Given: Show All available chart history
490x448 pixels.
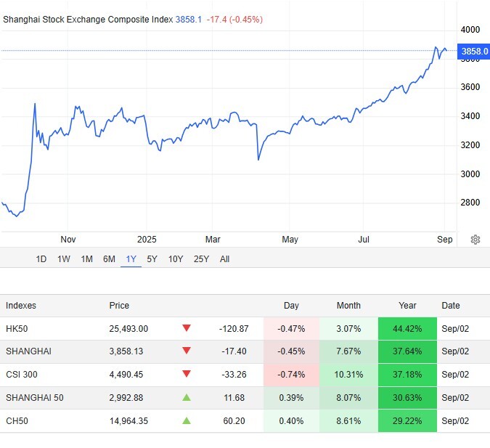Looking at the screenshot, I should (x=225, y=259).
